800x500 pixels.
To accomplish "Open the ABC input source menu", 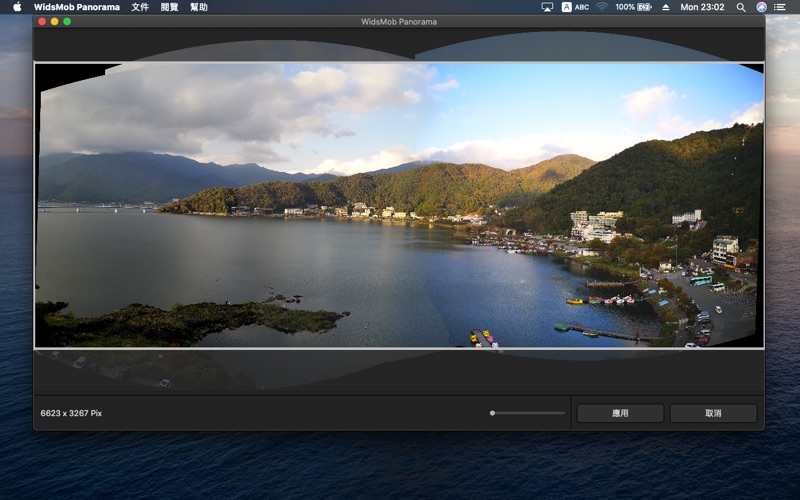I will tap(575, 7).
